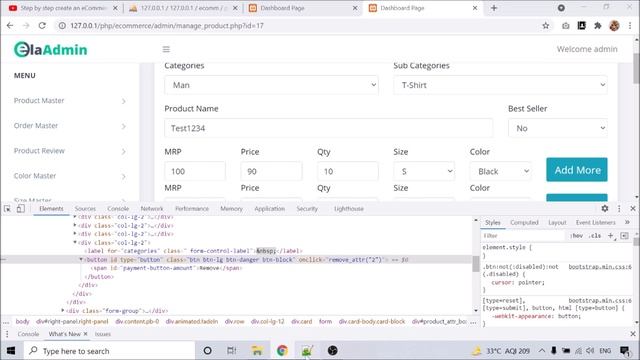
Task: Open the Size dropdown showing S
Action: tap(424, 171)
